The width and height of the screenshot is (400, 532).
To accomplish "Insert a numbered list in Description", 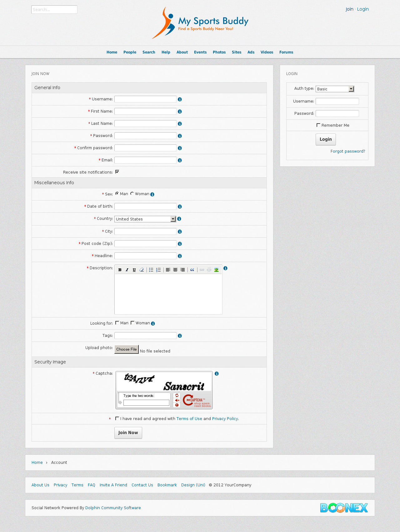I will click(158, 270).
